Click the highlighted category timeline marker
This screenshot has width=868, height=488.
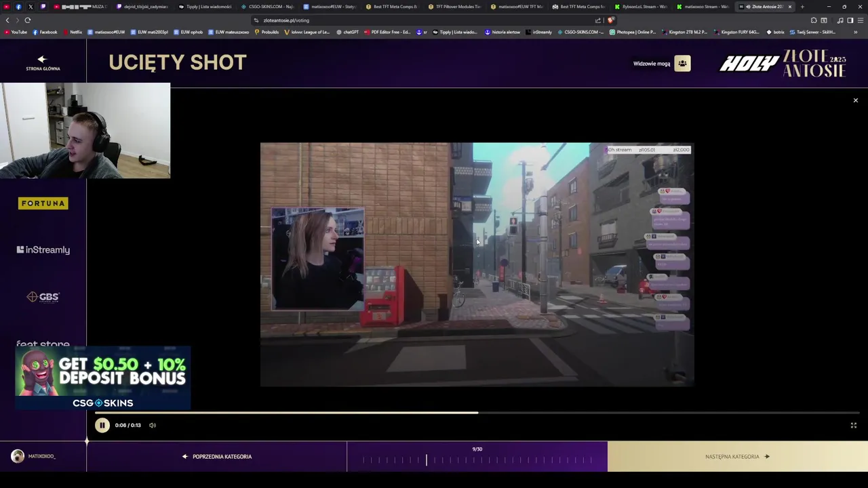point(427,460)
